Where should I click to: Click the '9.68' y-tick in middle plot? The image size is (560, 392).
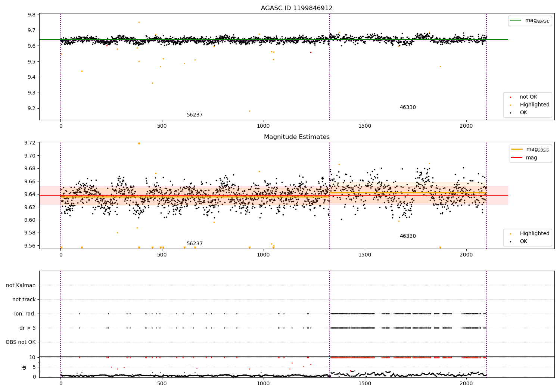point(30,169)
